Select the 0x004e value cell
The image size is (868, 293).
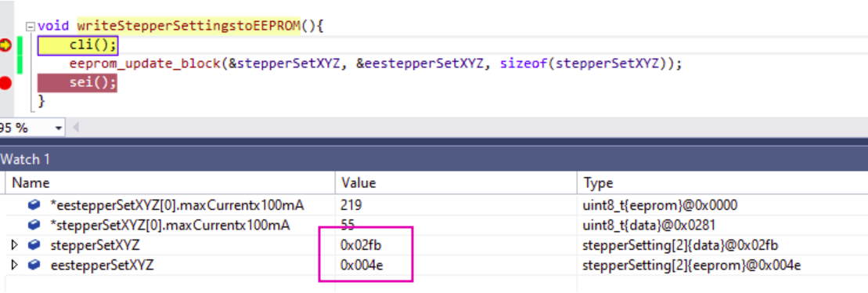(456, 266)
